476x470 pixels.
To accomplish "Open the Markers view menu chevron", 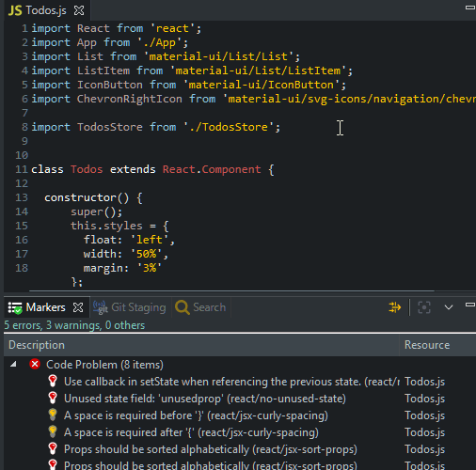I will coord(449,307).
